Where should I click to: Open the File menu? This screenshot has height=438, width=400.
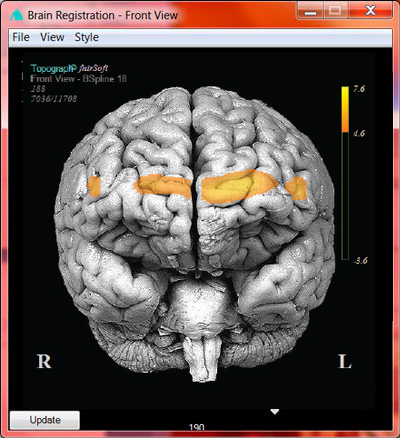tap(21, 37)
